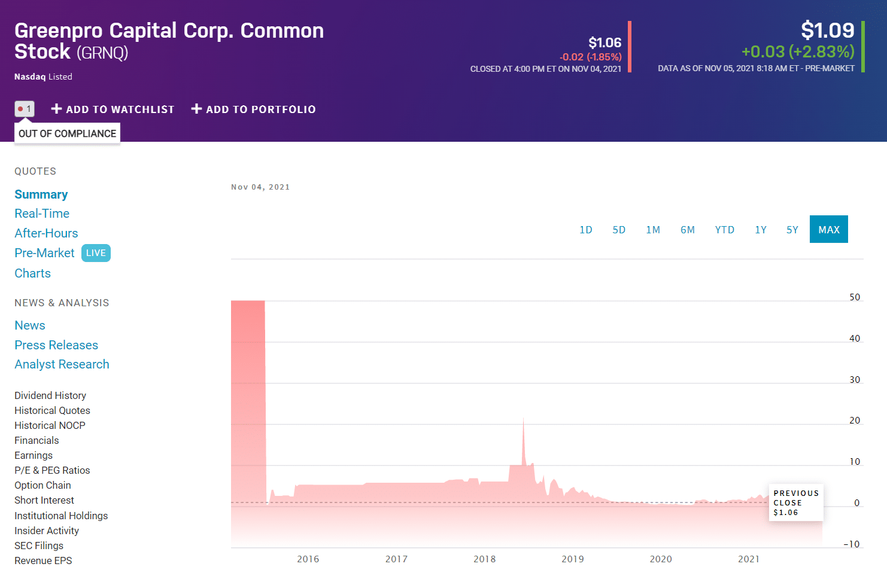
Task: Click the ADD TO WATCHLIST label
Action: [120, 109]
